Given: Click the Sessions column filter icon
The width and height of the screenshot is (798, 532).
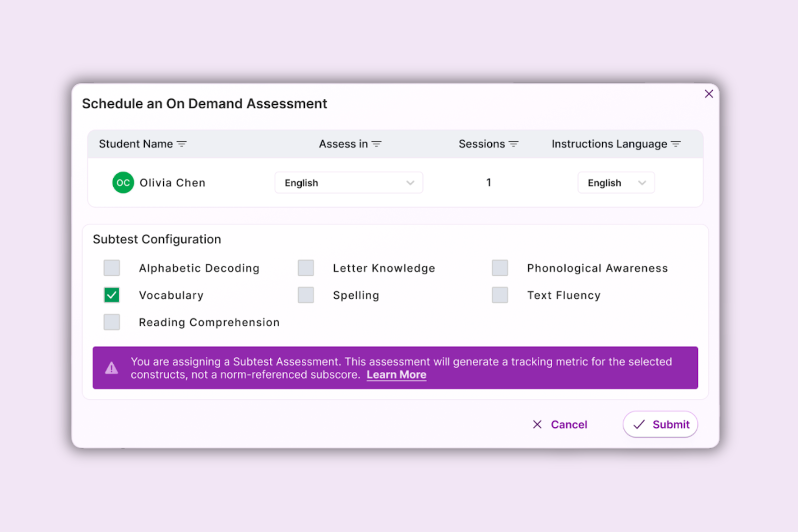Looking at the screenshot, I should click(513, 144).
